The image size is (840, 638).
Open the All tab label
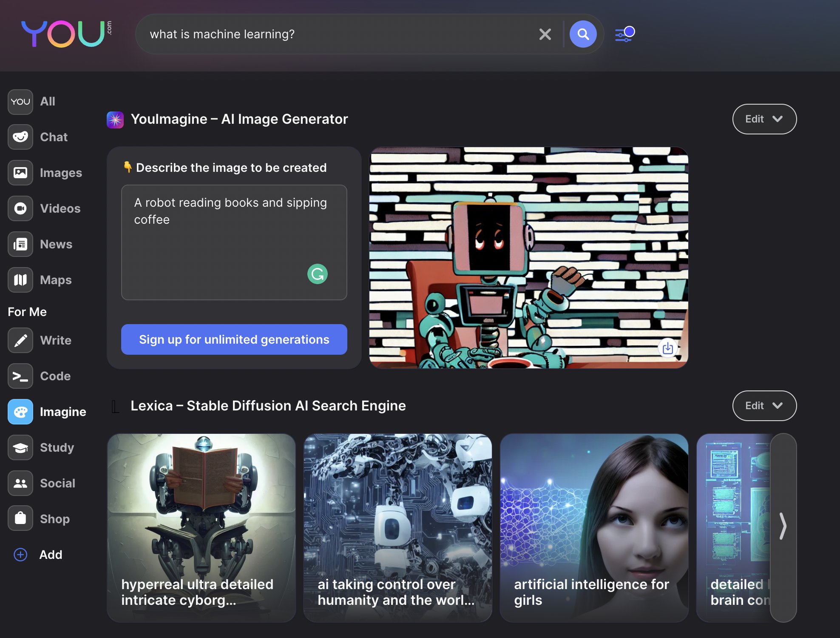[x=48, y=101]
